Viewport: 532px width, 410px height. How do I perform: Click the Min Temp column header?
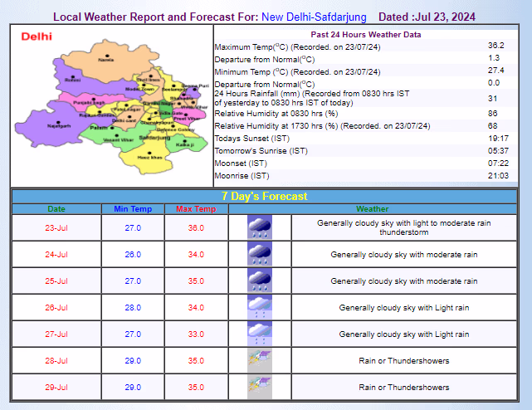click(133, 209)
